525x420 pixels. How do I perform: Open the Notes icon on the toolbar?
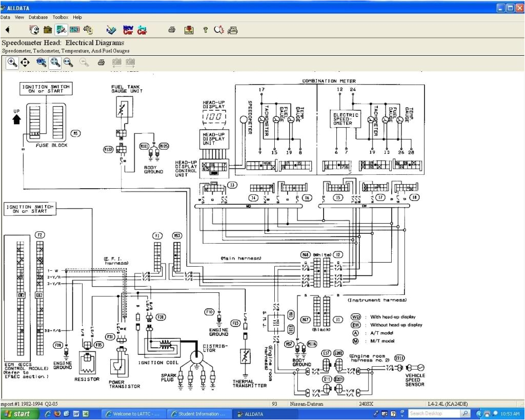click(x=189, y=30)
